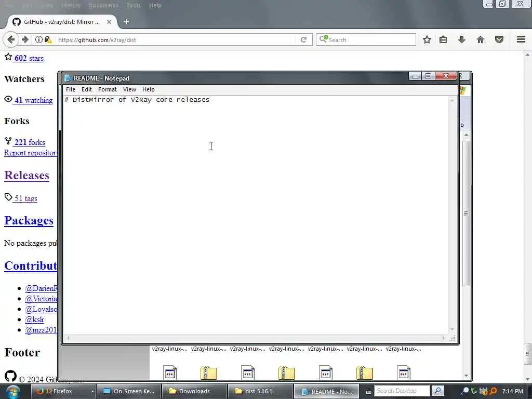Open Firefox Help menu
Viewport: 532px width, 399px height.
(x=155, y=5)
